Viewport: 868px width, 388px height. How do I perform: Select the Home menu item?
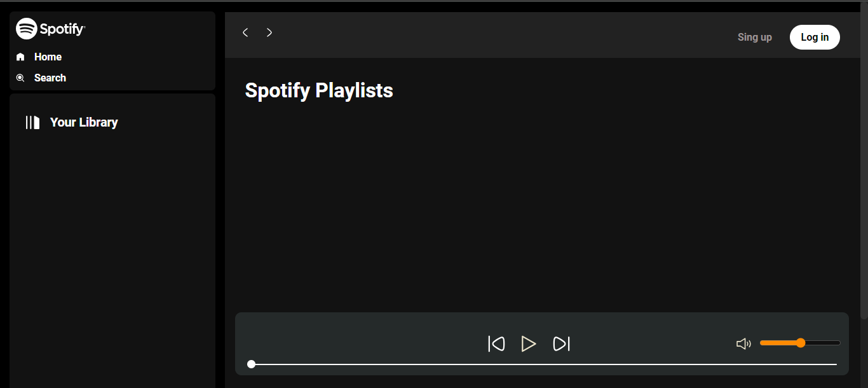[x=47, y=57]
